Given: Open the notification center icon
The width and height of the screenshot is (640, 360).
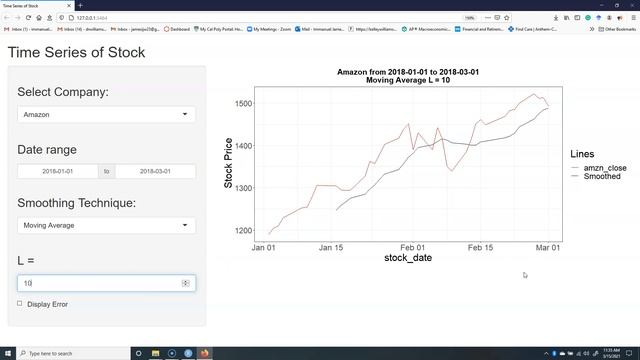Looking at the screenshot, I should pos(629,353).
